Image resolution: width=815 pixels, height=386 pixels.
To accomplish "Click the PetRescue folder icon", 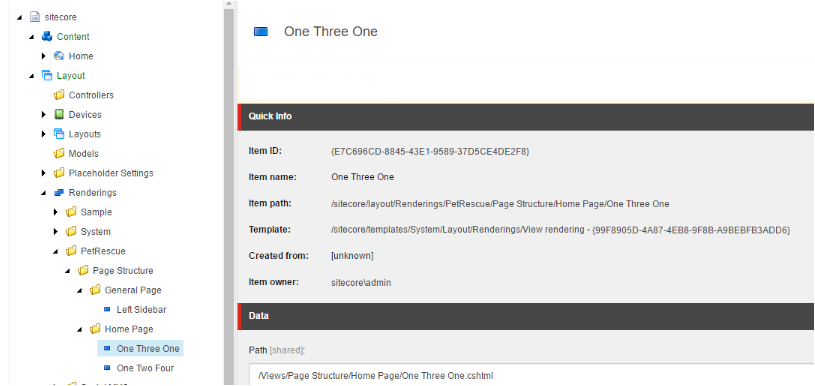I will (71, 251).
